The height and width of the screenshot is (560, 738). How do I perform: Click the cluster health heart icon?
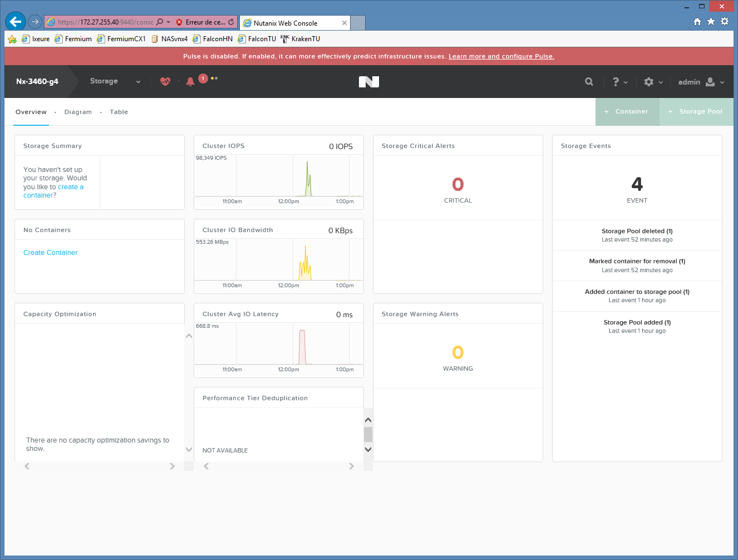(x=165, y=81)
